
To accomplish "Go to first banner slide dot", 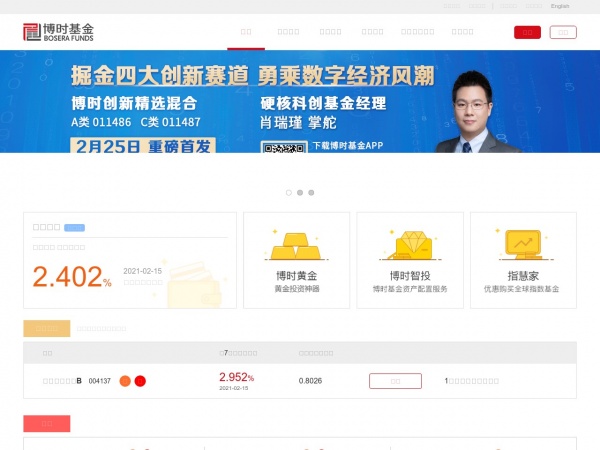I will 289,192.
